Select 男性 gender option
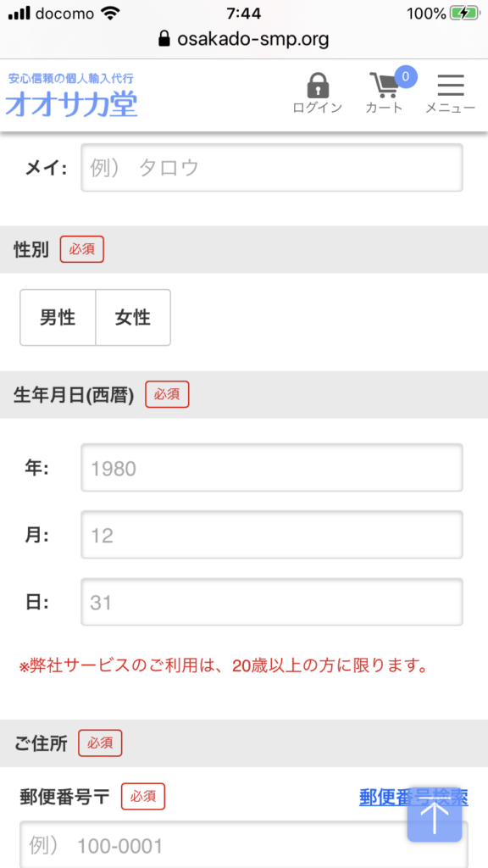 (x=58, y=318)
